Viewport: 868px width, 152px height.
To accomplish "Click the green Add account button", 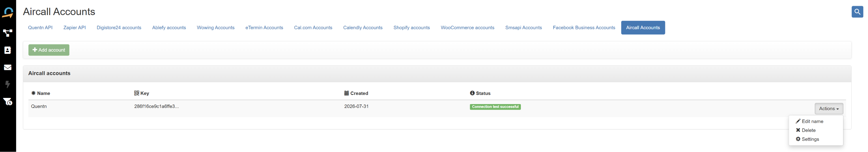I will point(49,50).
